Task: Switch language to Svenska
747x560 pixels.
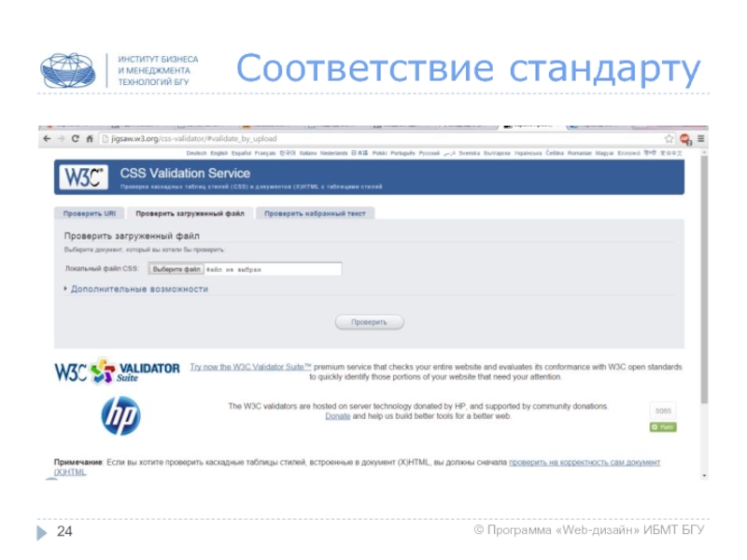Action: tap(470, 153)
